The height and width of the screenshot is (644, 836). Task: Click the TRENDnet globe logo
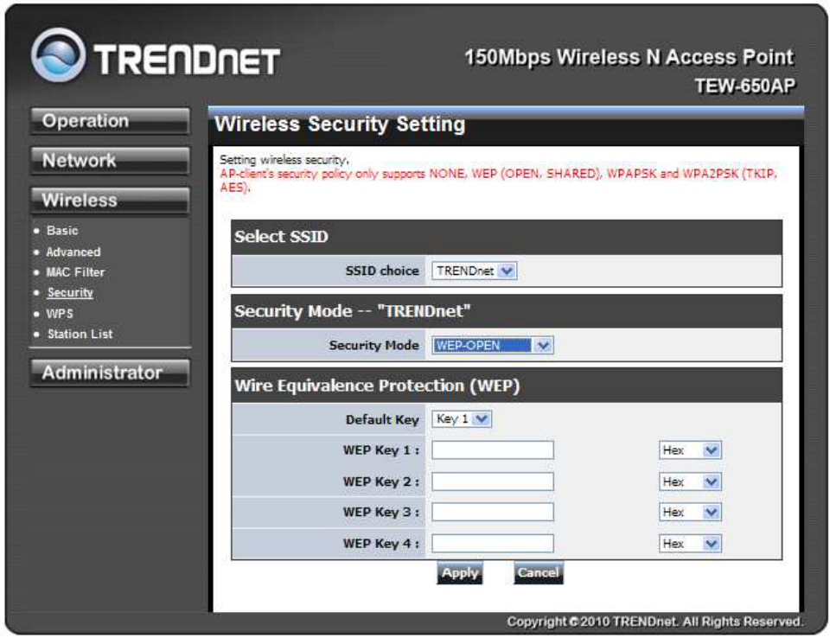point(58,55)
